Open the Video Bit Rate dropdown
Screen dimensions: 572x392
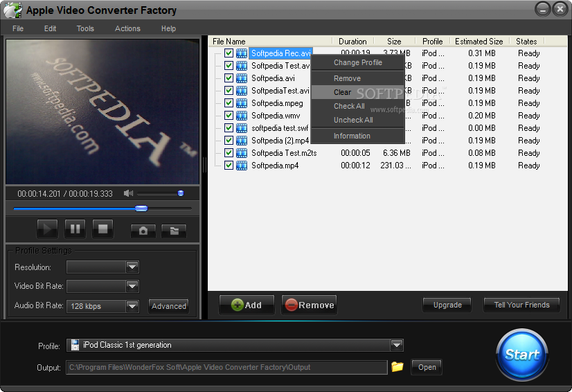(x=132, y=286)
